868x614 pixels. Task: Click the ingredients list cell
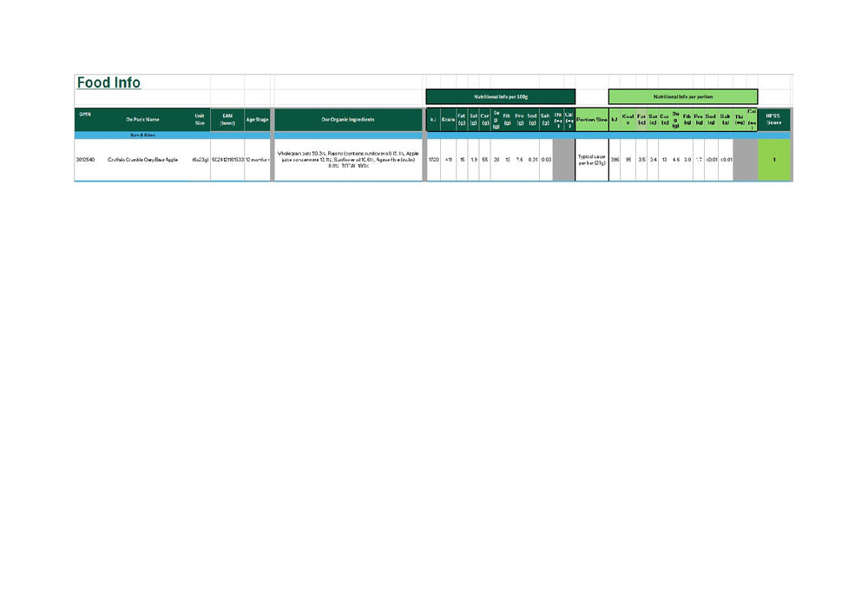click(347, 160)
